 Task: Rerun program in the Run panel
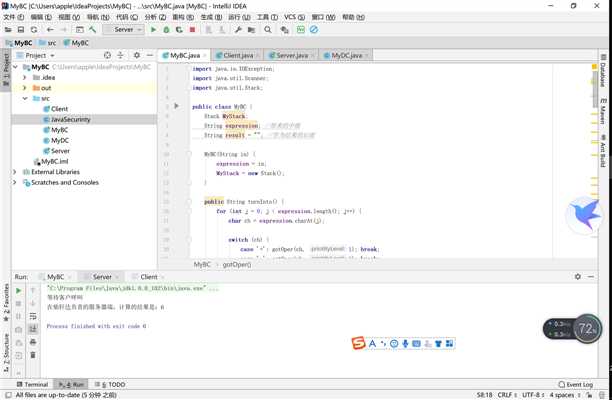pos(18,291)
